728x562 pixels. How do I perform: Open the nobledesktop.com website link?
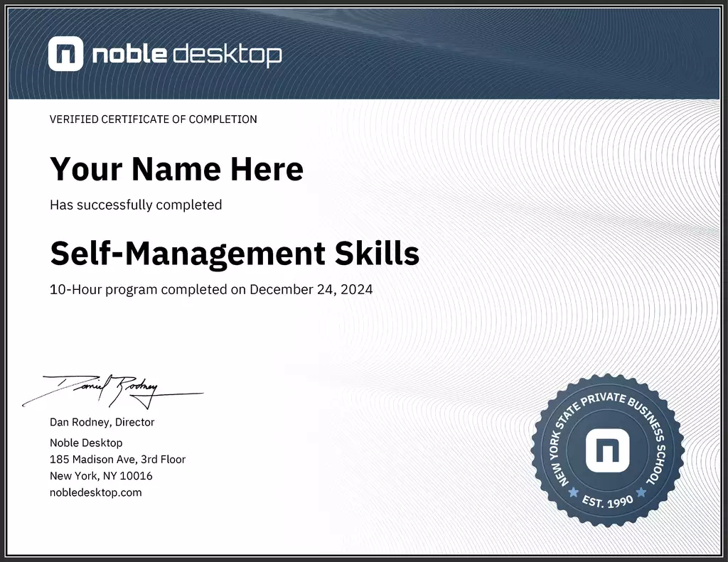coord(95,492)
